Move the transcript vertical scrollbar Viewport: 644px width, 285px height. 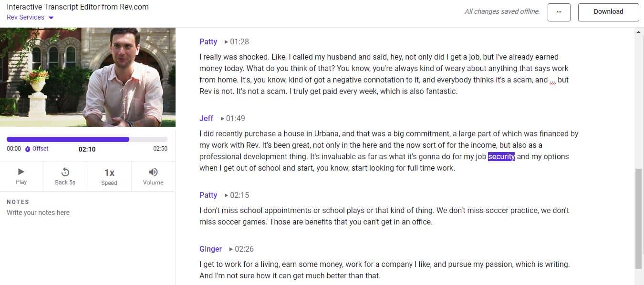tap(639, 218)
